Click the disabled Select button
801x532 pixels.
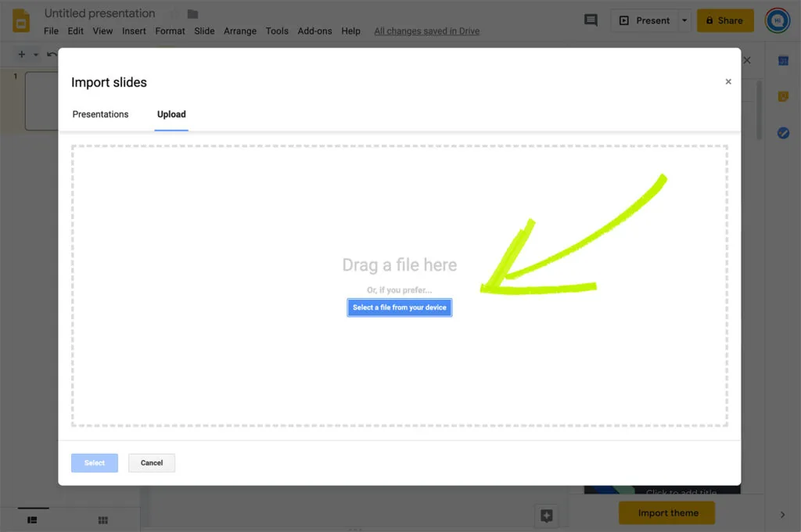95,463
